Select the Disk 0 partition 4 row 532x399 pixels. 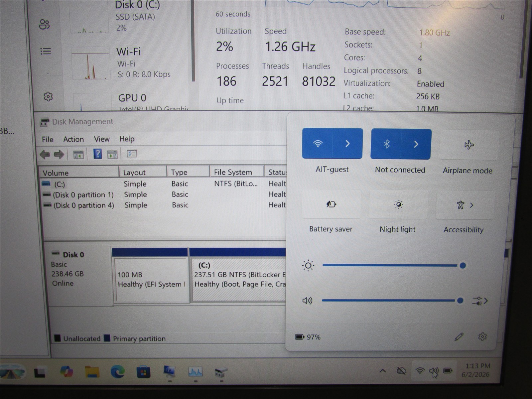click(163, 205)
